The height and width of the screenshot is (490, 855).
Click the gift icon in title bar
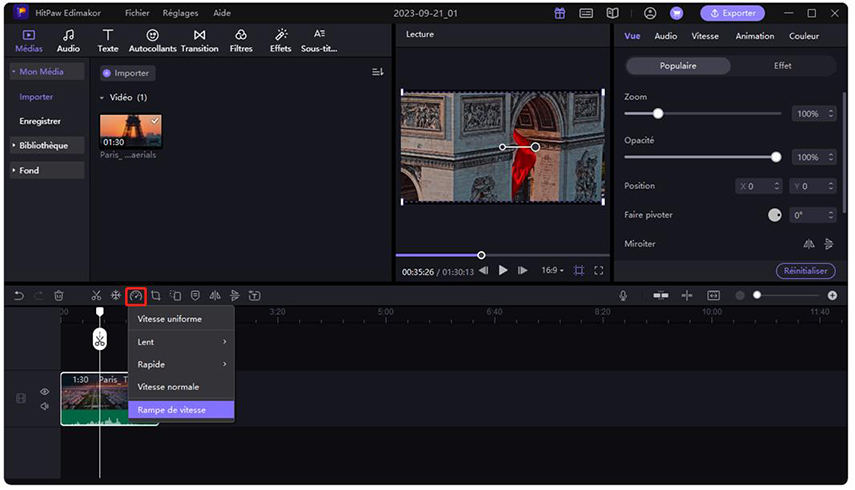pos(559,13)
